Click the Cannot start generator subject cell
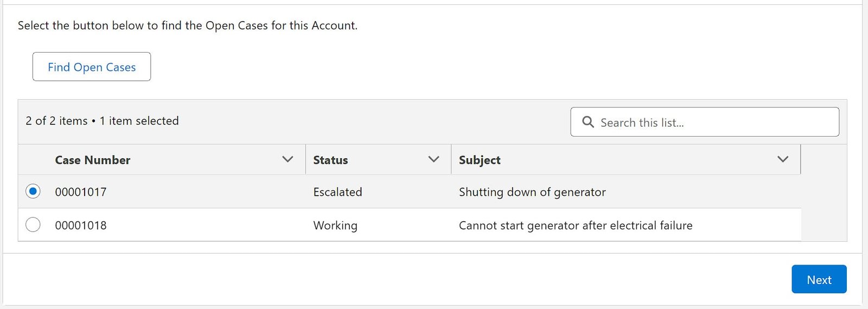 (x=576, y=226)
